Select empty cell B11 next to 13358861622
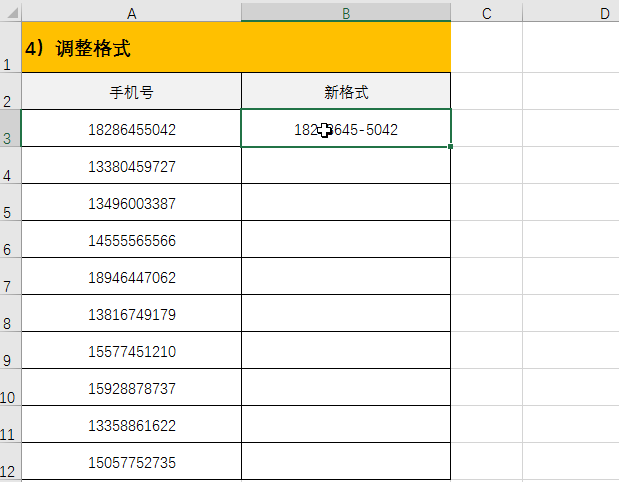This screenshot has width=619, height=482. coord(346,424)
